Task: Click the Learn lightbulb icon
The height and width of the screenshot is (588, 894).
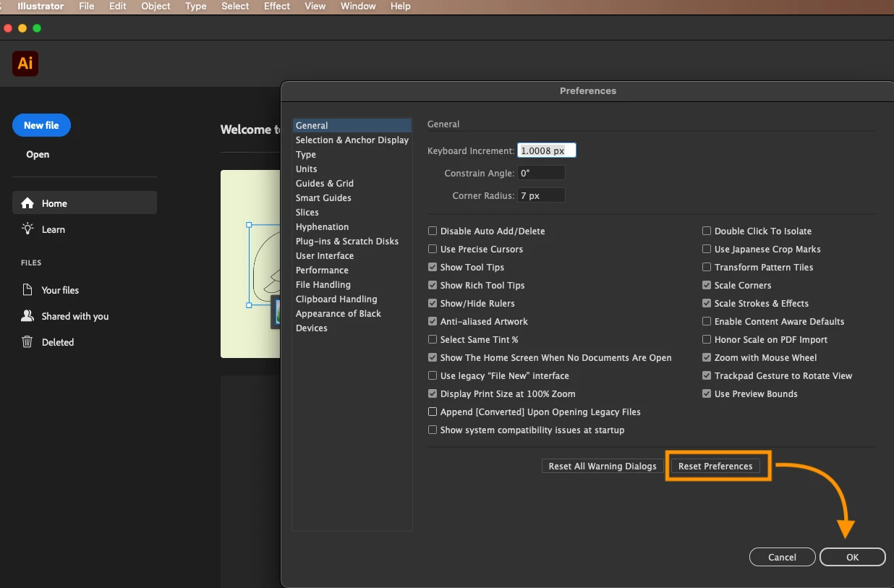Action: [27, 229]
